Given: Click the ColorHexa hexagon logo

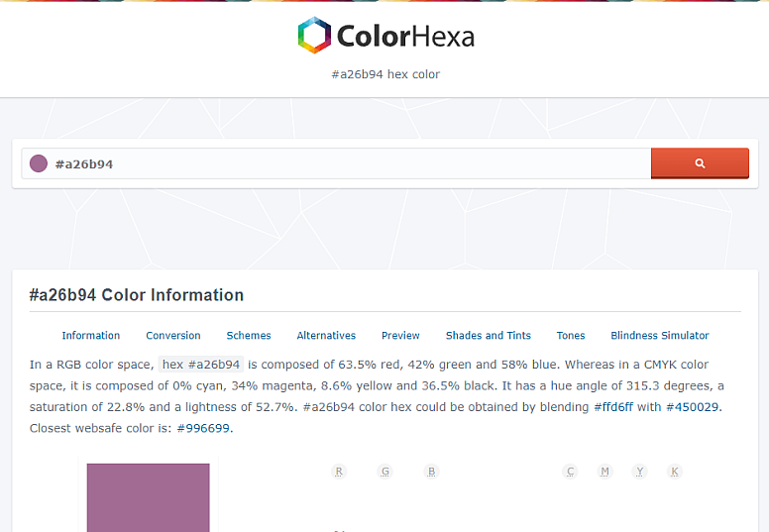Looking at the screenshot, I should pos(314,36).
